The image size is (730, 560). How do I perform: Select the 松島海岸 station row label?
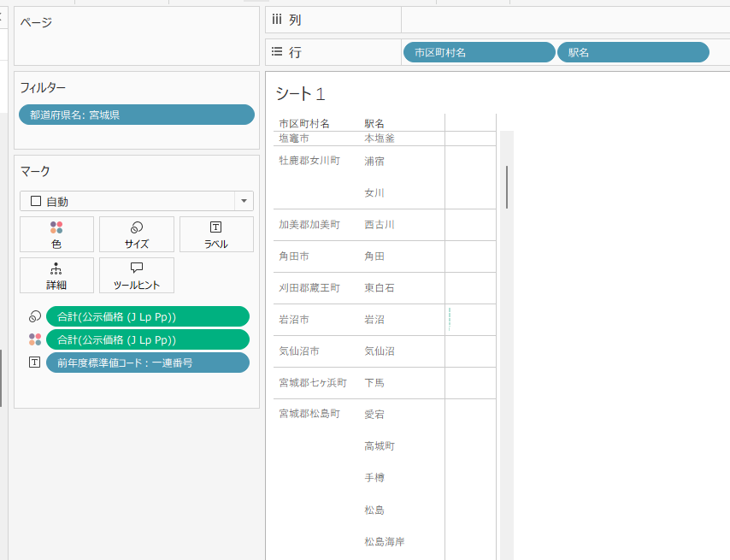click(x=385, y=541)
